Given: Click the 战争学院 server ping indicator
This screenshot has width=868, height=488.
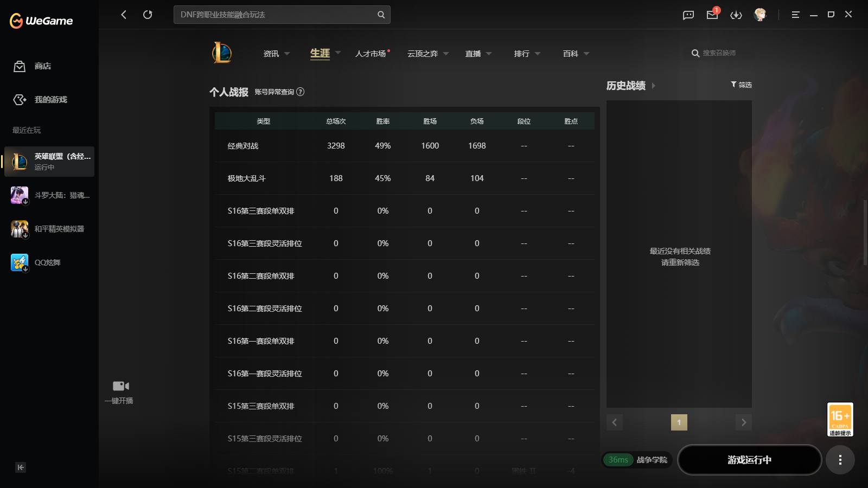Looking at the screenshot, I should pyautogui.click(x=637, y=460).
